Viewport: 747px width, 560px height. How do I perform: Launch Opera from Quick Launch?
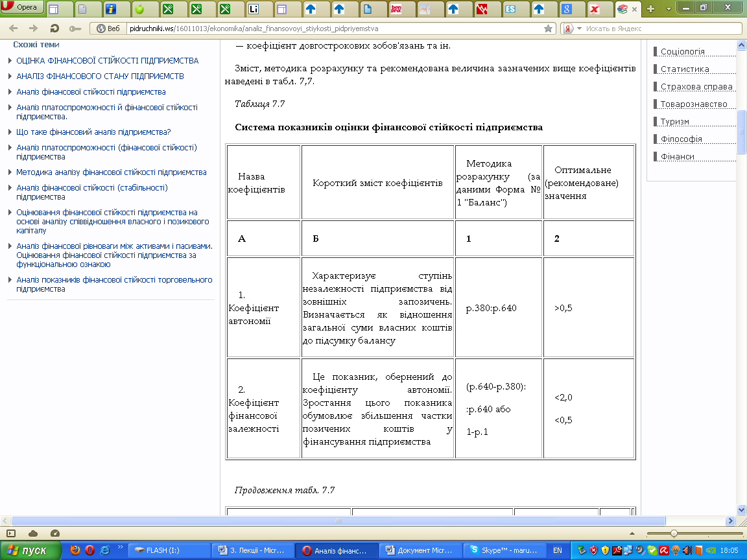pyautogui.click(x=89, y=550)
